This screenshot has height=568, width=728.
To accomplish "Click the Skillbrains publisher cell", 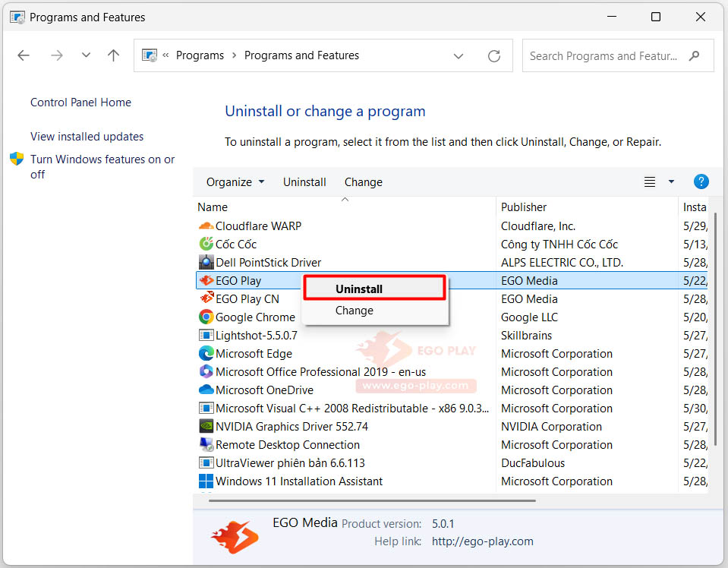I will (x=527, y=336).
